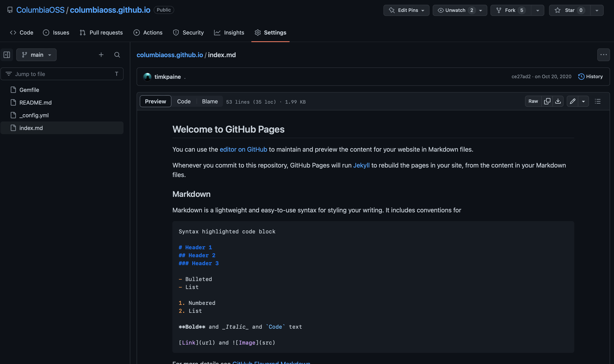Click the repository icon beside ColumbiaOSS

coord(10,10)
